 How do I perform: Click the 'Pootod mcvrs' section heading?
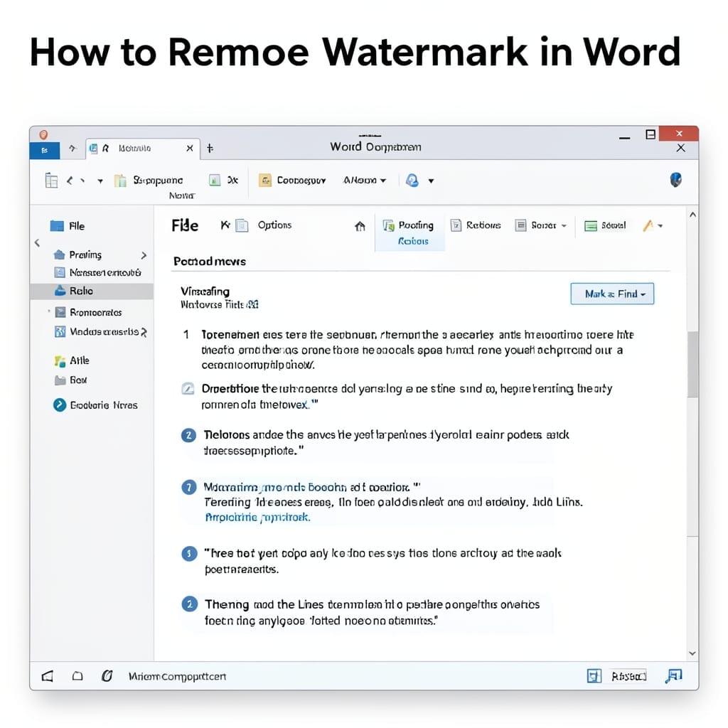[x=210, y=262]
